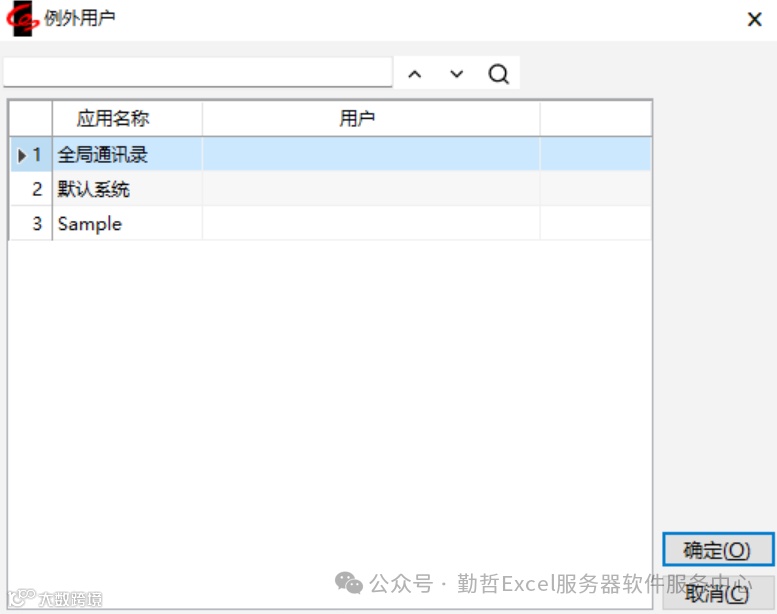Click the red application logo in title bar
This screenshot has height=614, width=777.
coord(22,18)
